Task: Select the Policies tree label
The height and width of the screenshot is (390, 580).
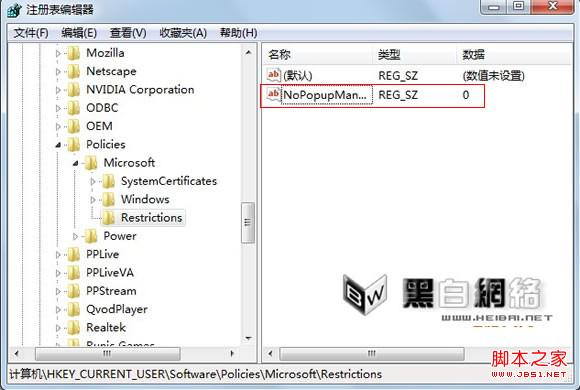Action: pos(105,145)
